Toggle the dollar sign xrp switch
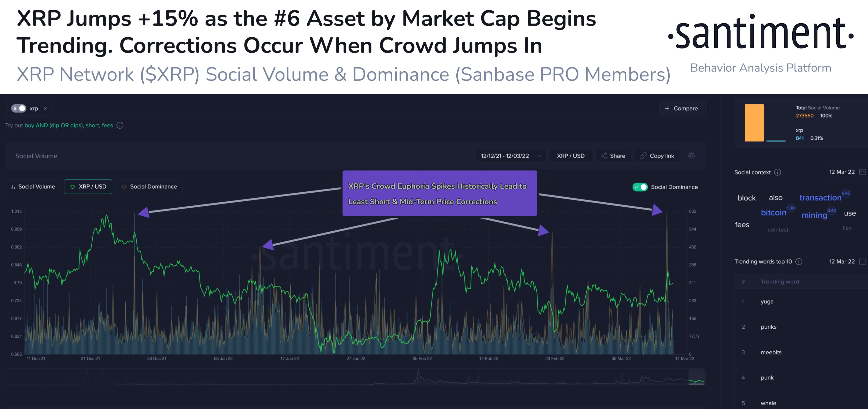 (x=19, y=108)
